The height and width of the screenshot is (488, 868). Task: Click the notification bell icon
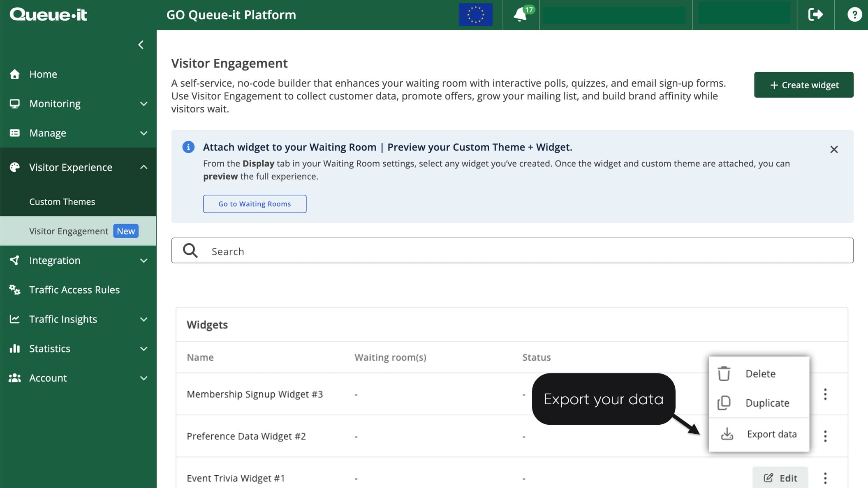point(520,15)
